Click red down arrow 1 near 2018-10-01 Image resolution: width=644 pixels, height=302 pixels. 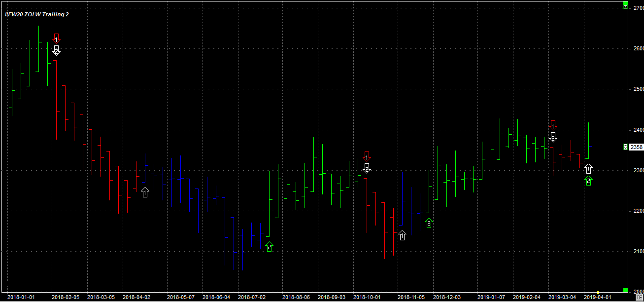click(x=367, y=156)
